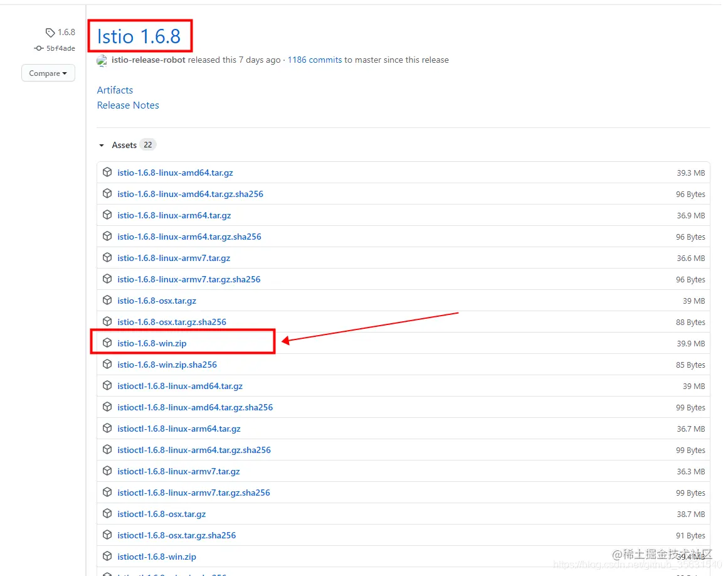The height and width of the screenshot is (576, 728).
Task: Open the Compare dropdown
Action: 48,73
